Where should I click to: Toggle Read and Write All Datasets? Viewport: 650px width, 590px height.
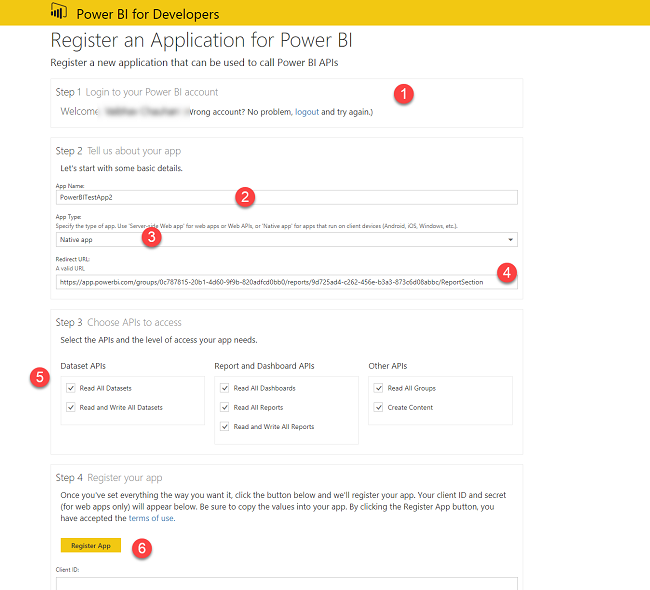71,407
